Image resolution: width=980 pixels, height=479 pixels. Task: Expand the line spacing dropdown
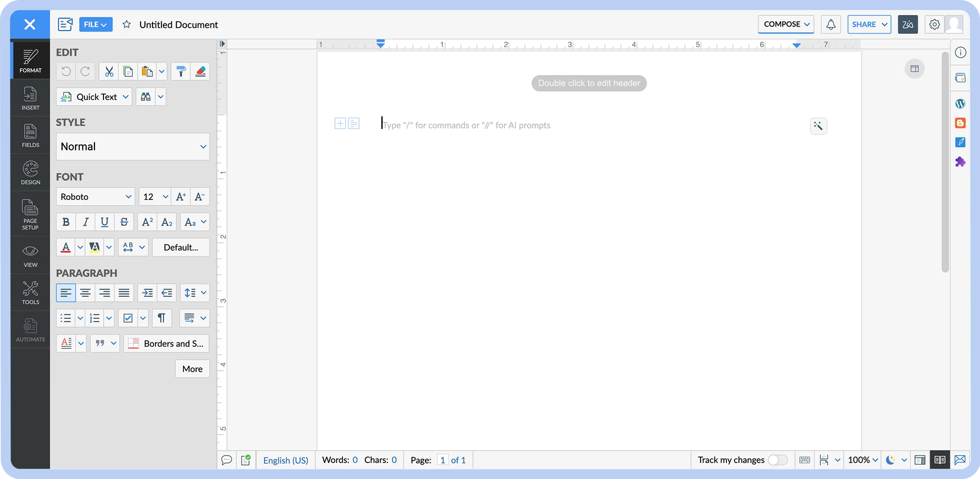pos(203,293)
